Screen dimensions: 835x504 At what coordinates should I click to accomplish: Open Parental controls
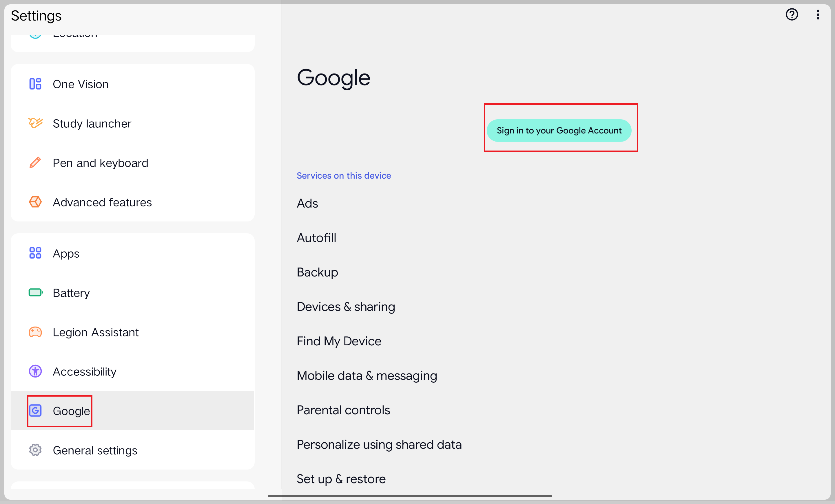tap(343, 410)
